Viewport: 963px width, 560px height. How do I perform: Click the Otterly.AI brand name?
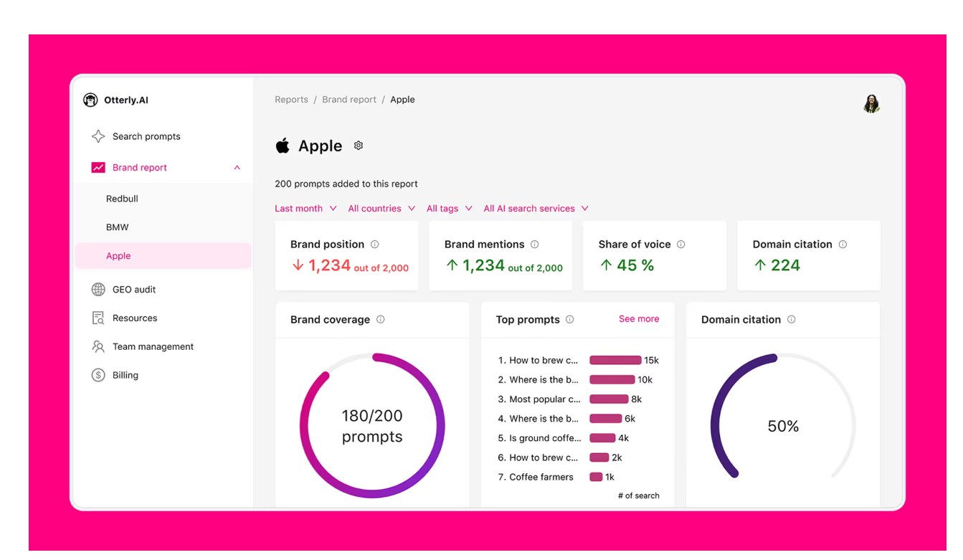[126, 100]
